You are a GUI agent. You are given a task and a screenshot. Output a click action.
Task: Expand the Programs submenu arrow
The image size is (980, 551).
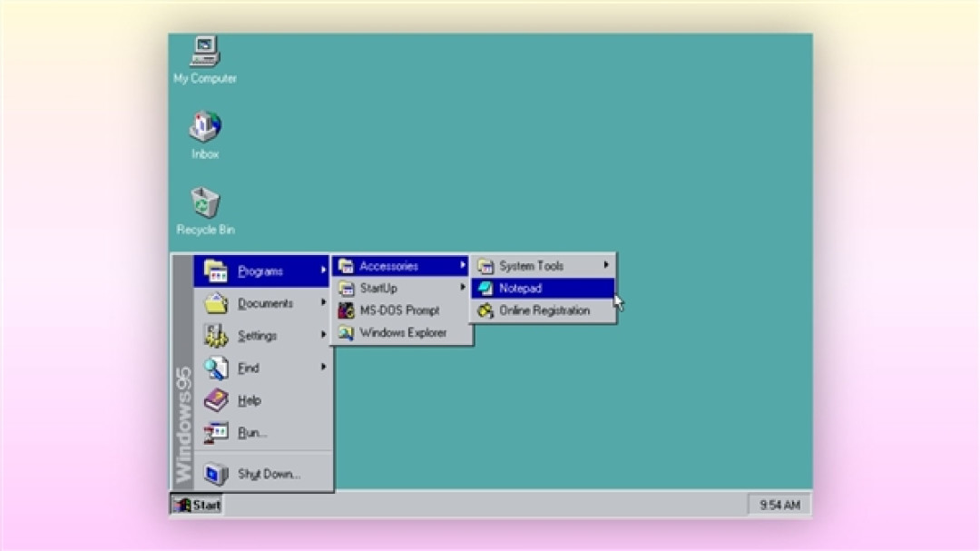pos(323,271)
